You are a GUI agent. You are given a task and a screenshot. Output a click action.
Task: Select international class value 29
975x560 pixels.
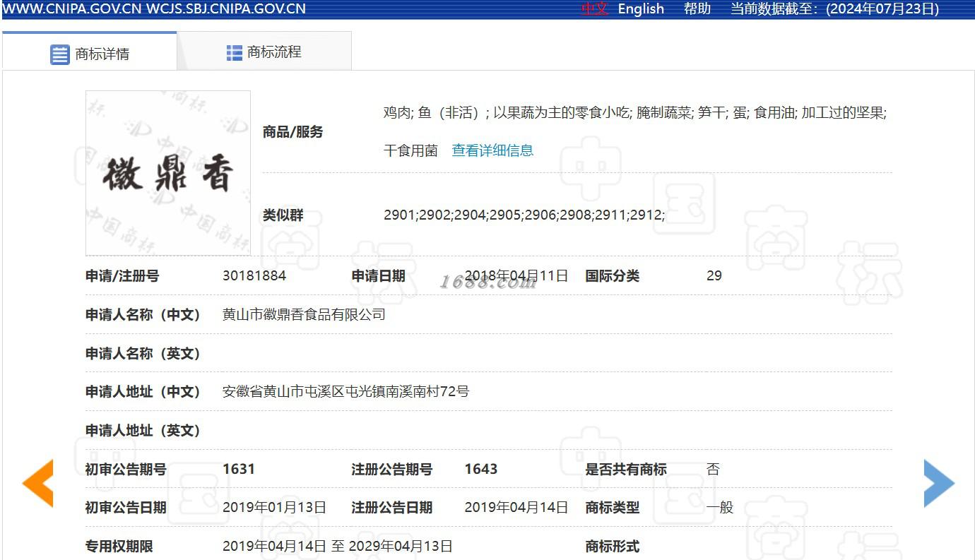click(714, 275)
